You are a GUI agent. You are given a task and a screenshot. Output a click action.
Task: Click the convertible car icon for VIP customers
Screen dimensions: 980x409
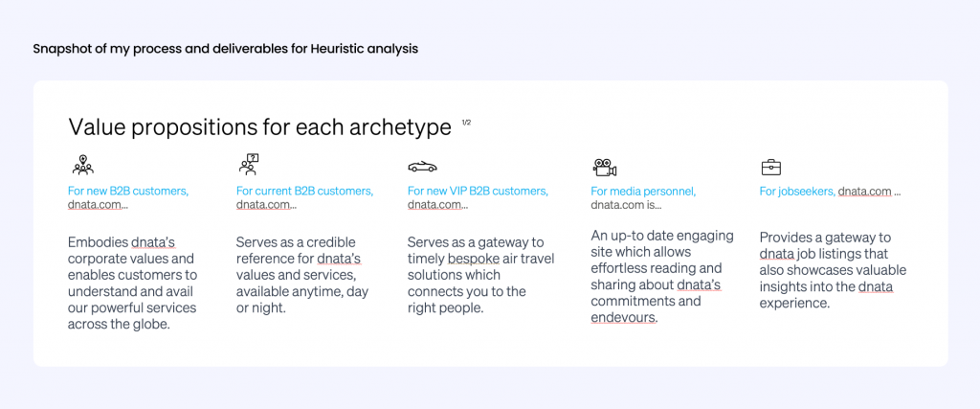click(422, 166)
